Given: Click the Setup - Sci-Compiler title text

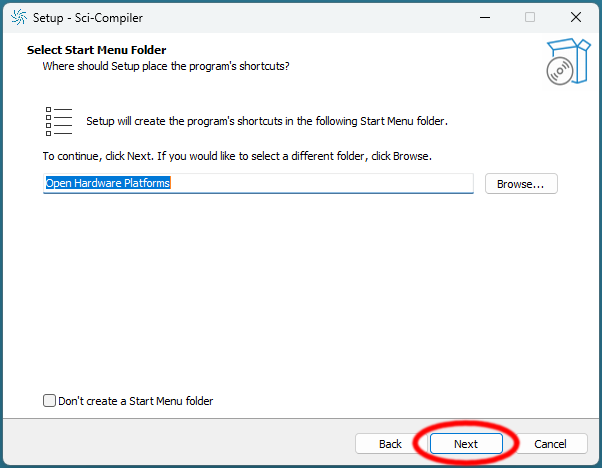Looking at the screenshot, I should pos(88,18).
